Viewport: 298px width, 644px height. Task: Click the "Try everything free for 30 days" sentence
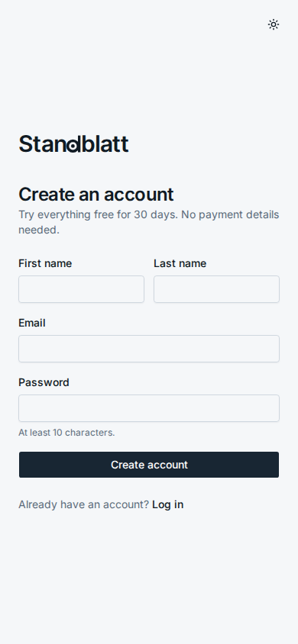tap(99, 215)
